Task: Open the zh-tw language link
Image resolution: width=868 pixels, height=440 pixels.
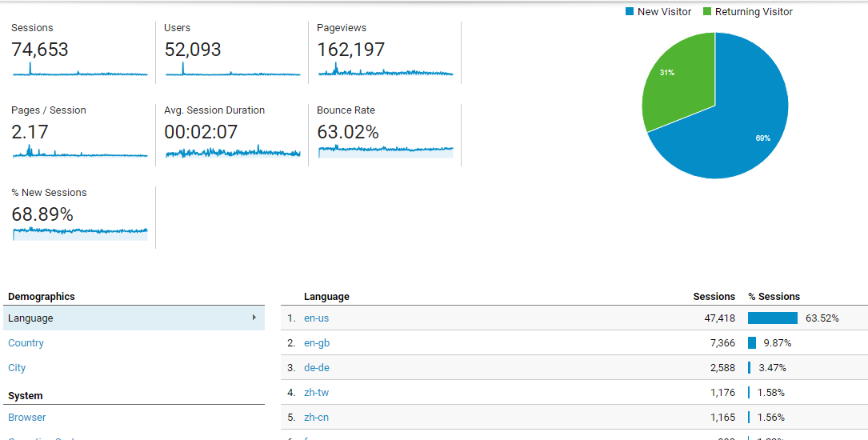Action: click(x=317, y=393)
